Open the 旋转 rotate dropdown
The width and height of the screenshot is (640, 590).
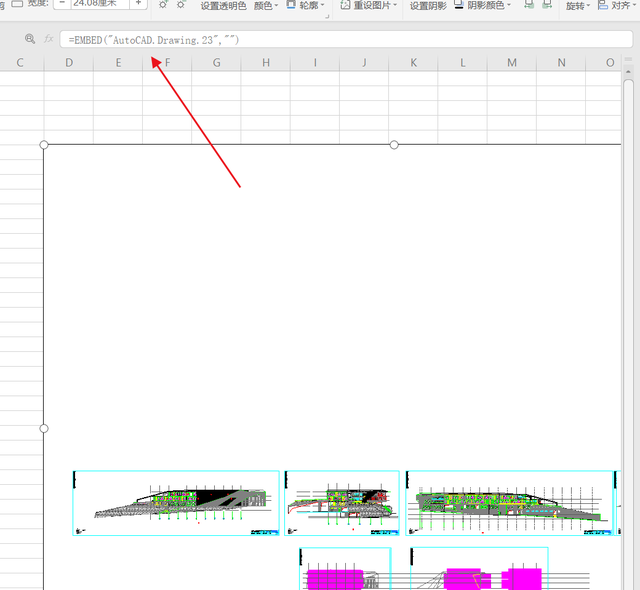[578, 6]
